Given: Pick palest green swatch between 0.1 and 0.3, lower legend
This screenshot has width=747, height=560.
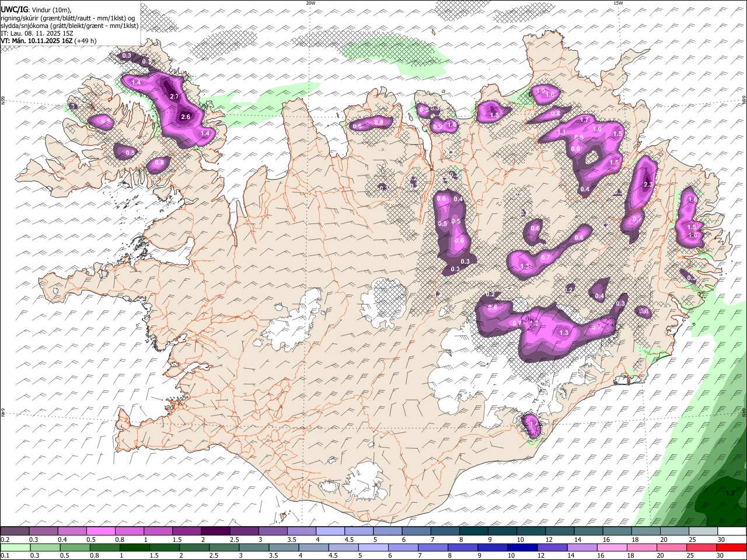Looking at the screenshot, I should pyautogui.click(x=15, y=547).
